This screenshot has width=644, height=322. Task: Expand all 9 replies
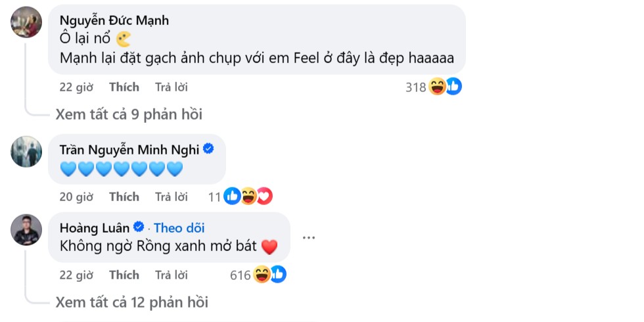(x=129, y=114)
